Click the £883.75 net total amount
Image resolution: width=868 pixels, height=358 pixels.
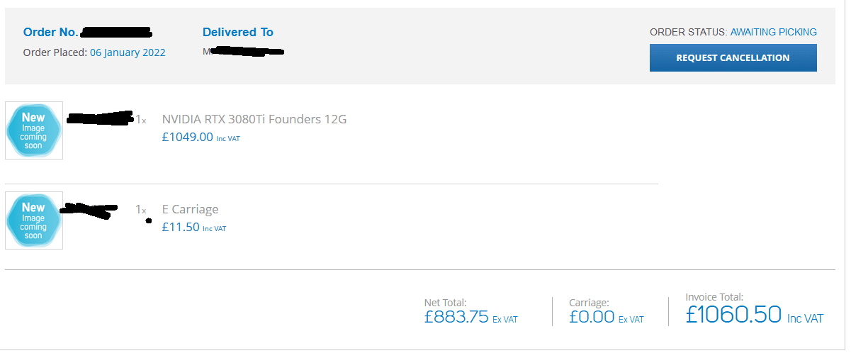pos(457,317)
